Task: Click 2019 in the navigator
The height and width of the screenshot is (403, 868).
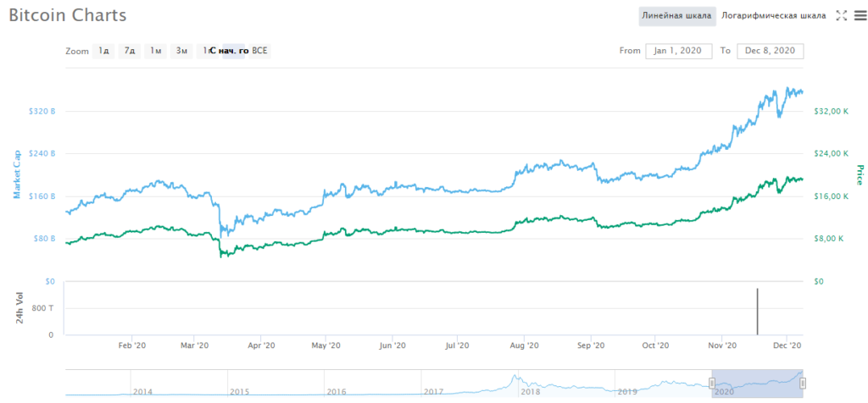Action: [x=627, y=391]
